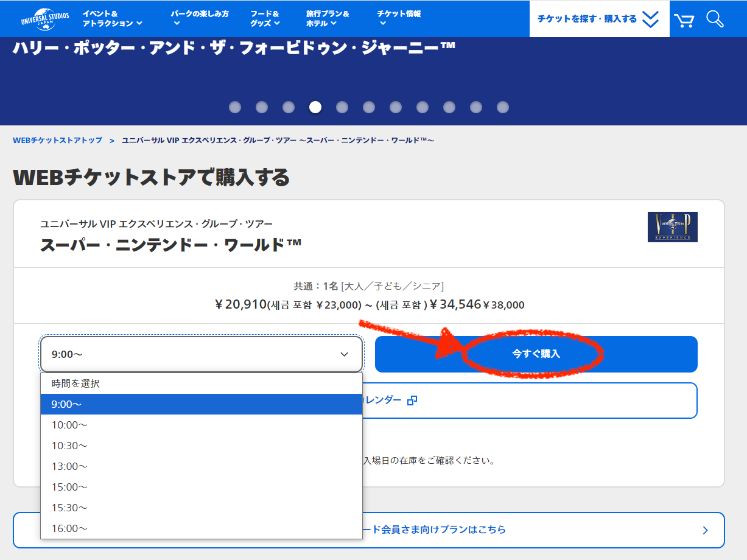747x560 pixels.
Task: Select the first carousel dot
Action: 235,107
